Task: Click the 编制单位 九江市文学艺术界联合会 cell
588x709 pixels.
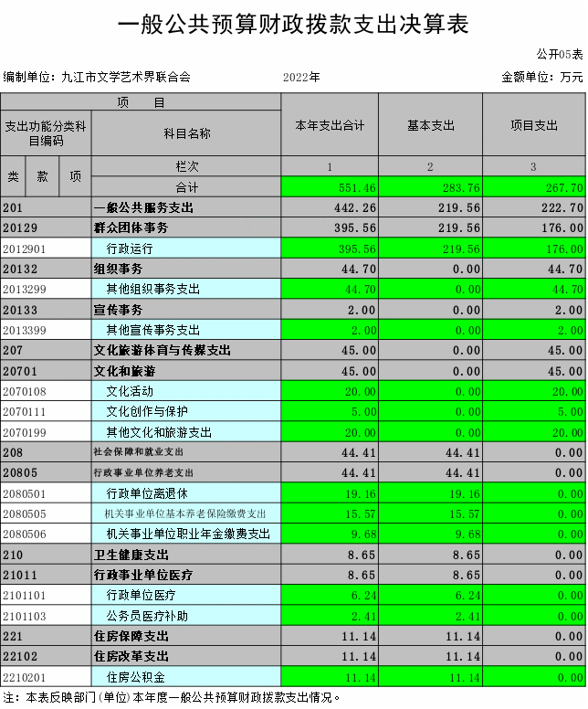Action: point(98,78)
